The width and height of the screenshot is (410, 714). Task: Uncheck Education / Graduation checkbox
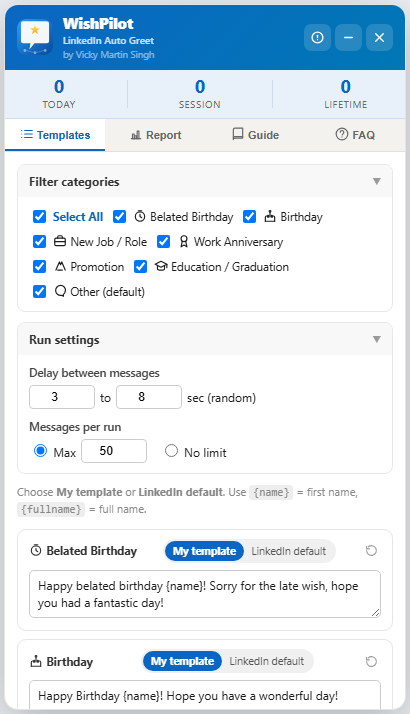pos(140,266)
